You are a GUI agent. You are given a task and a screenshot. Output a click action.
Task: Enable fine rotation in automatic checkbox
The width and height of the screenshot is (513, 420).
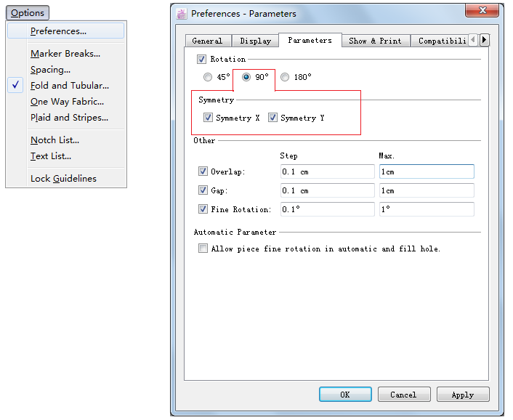(203, 249)
